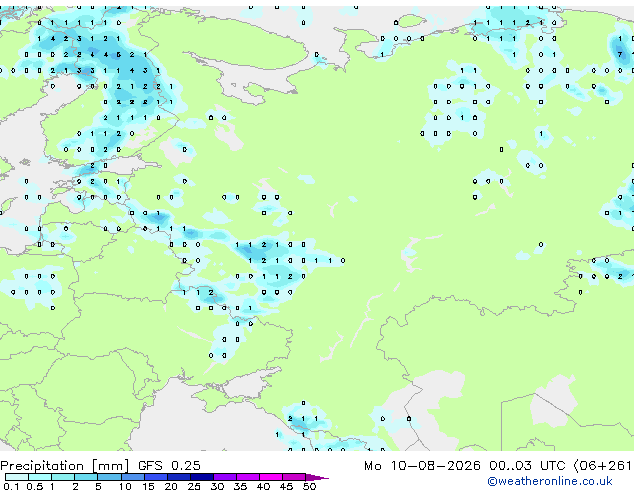Click the 45–50 mm legend swatch

coord(294,477)
